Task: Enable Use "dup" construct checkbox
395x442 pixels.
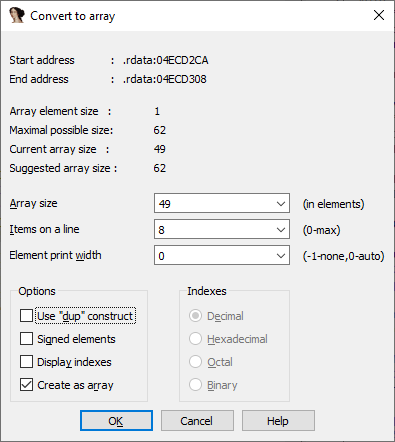Action: (26, 315)
